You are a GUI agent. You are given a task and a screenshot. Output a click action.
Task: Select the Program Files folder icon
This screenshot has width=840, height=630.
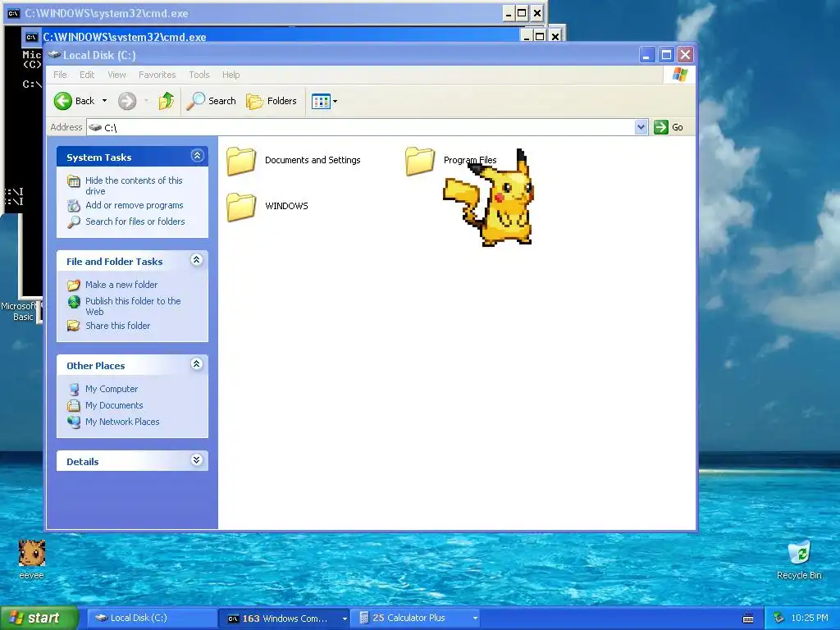pos(420,161)
